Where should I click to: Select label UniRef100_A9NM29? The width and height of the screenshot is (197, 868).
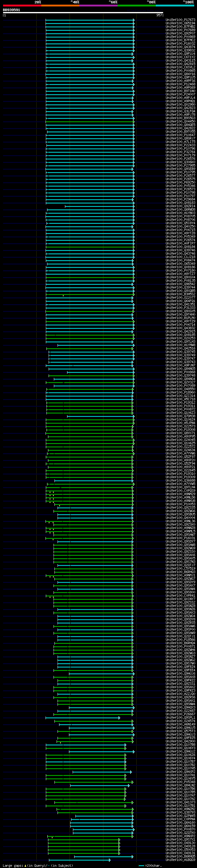click(180, 494)
